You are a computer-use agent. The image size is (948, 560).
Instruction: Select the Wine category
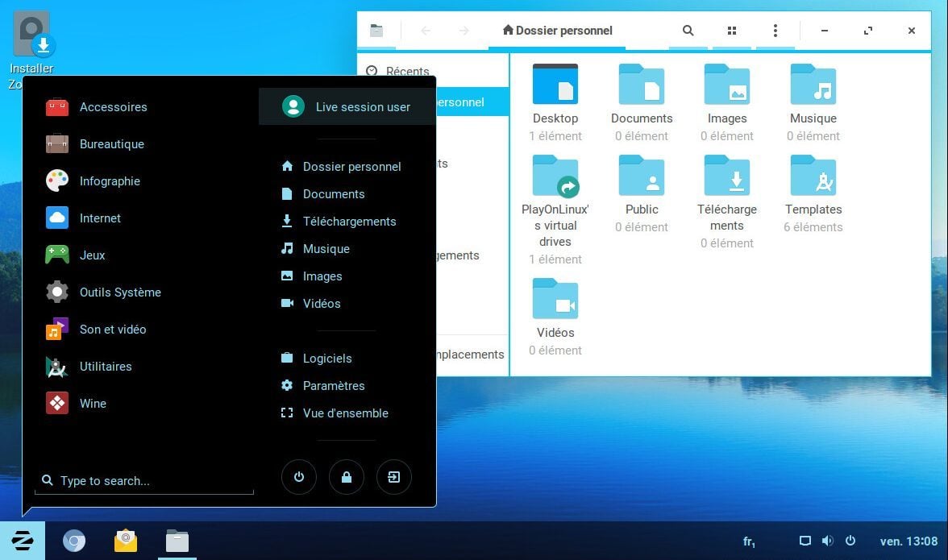click(93, 404)
